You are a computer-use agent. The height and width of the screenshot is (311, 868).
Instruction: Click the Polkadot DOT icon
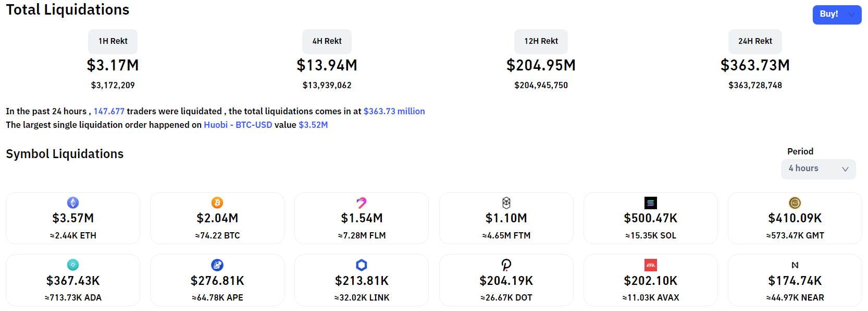[x=506, y=265]
